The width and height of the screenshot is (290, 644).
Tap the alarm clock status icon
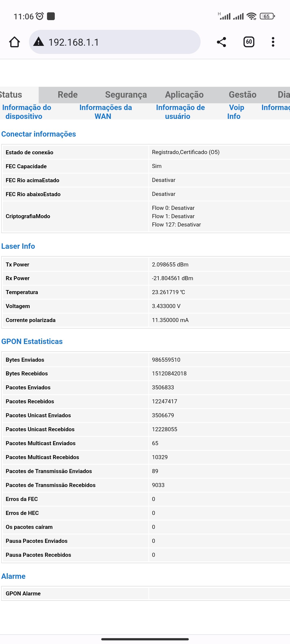40,16
